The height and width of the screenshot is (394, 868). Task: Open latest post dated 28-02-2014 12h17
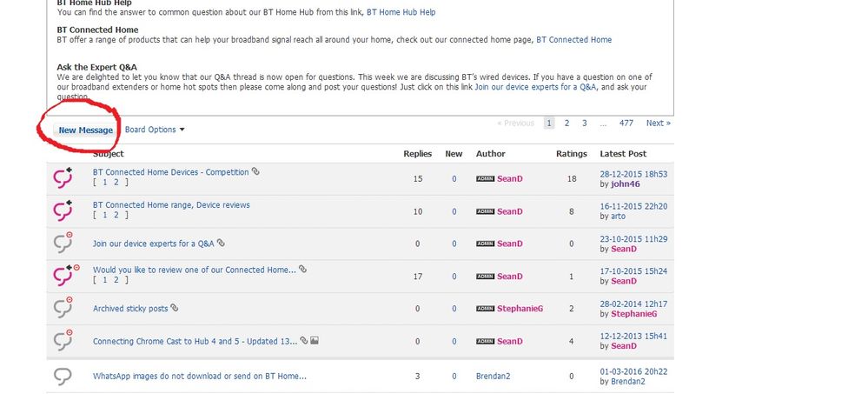(x=633, y=304)
